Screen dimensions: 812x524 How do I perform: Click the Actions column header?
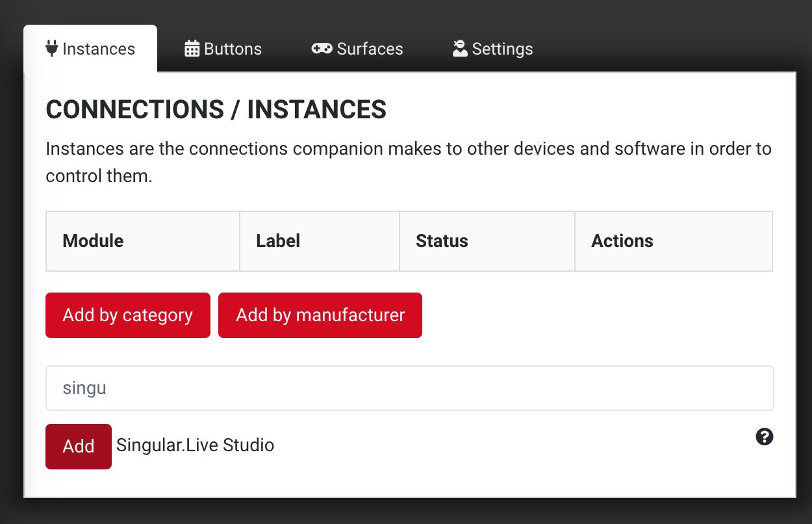(622, 241)
